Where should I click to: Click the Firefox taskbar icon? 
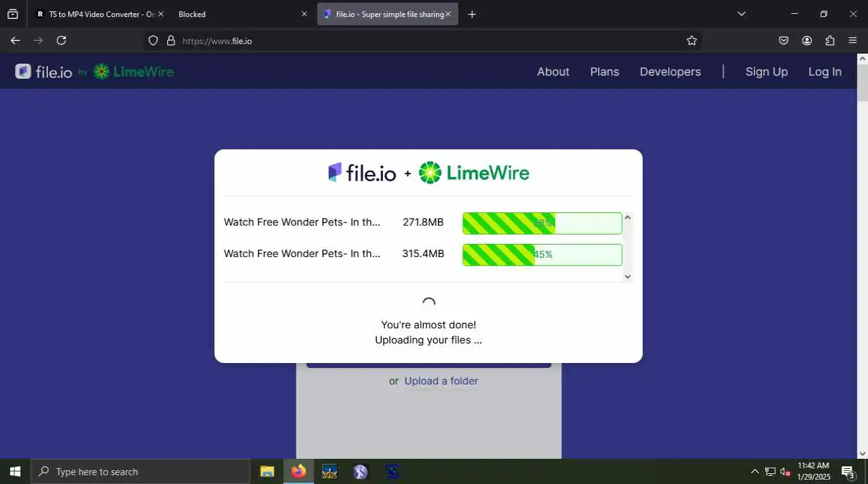[x=298, y=471]
